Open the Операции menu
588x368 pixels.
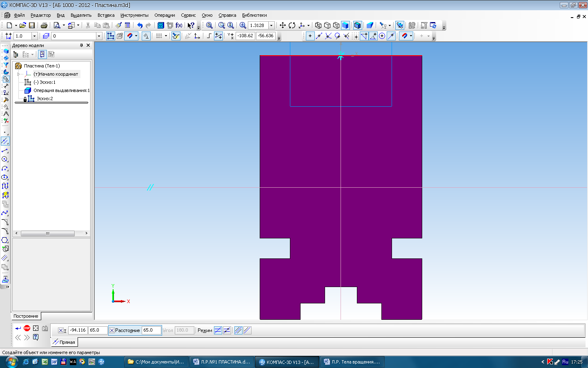[x=165, y=15]
